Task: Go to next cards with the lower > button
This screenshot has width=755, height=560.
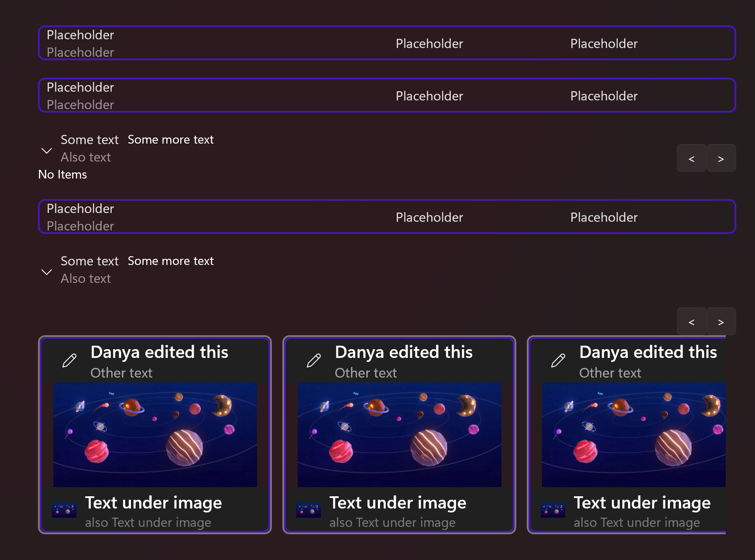Action: pos(721,322)
